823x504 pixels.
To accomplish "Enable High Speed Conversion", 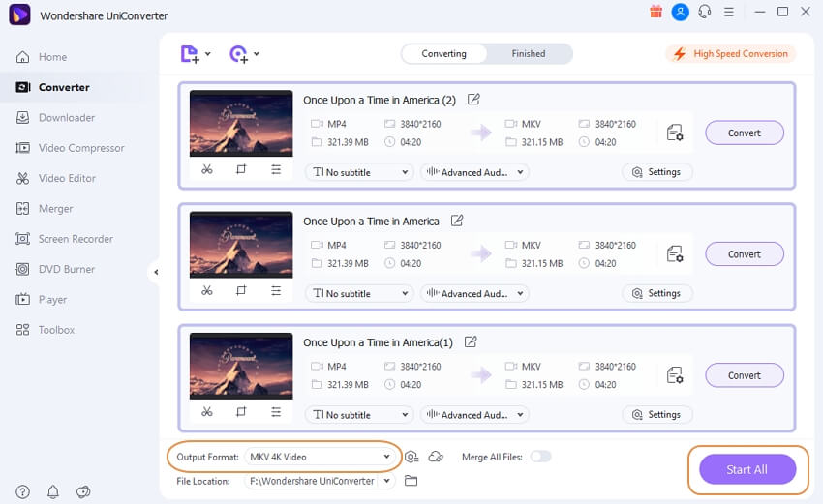I will 731,54.
